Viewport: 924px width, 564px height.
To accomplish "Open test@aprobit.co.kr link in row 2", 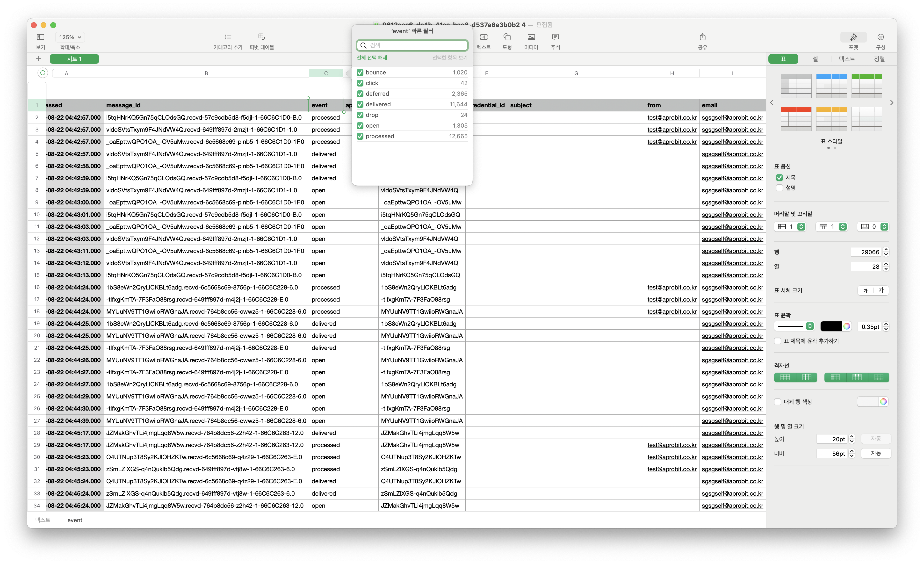I will point(672,118).
